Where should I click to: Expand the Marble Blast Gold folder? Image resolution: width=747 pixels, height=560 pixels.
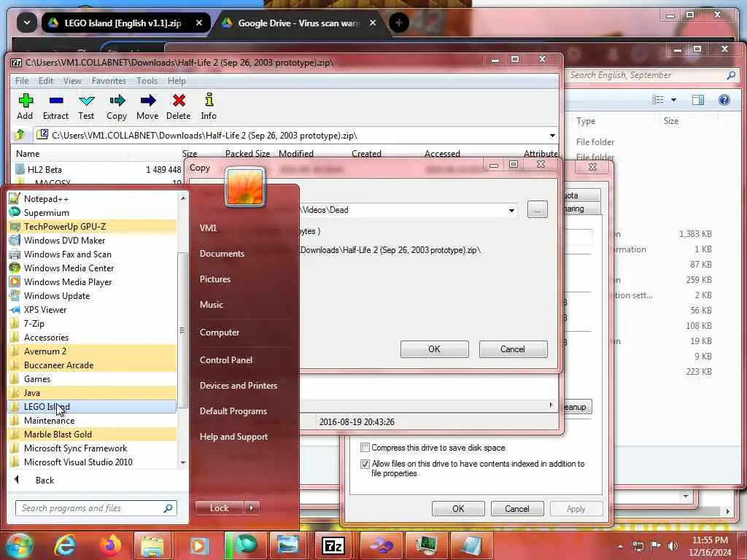(93, 435)
